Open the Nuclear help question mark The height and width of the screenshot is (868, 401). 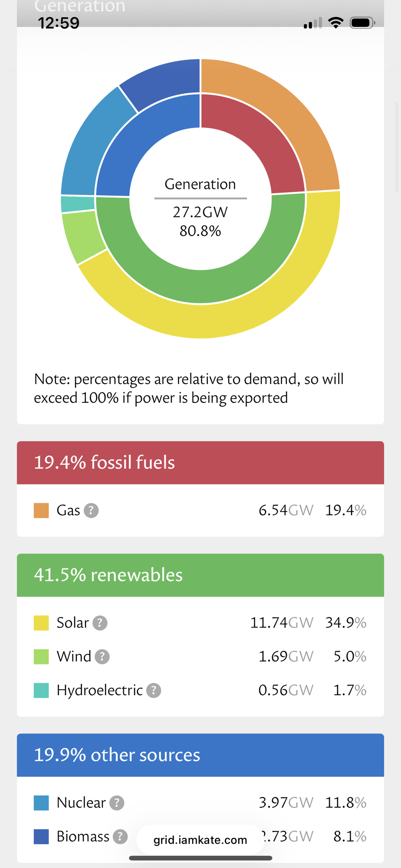click(x=117, y=803)
